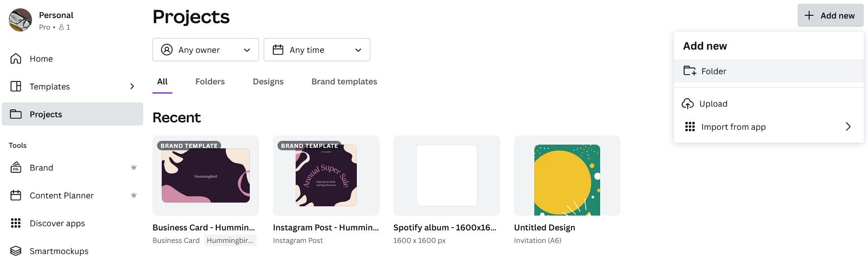Switch to the Folders tab
The height and width of the screenshot is (261, 868).
click(210, 82)
